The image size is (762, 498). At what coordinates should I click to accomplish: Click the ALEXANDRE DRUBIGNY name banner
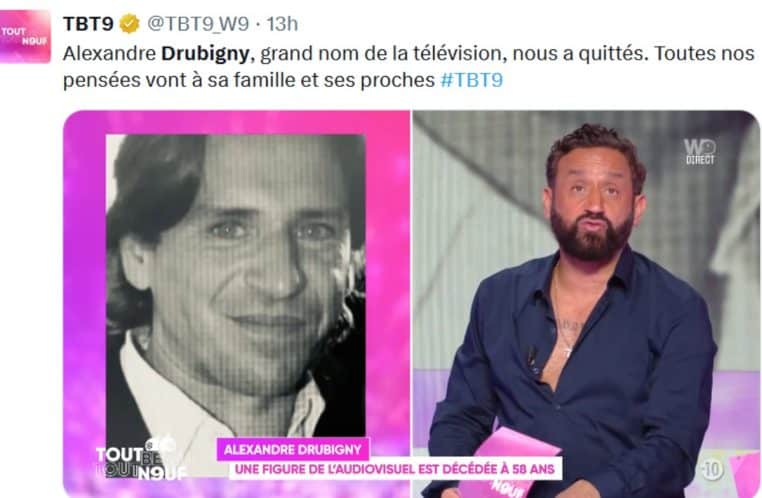(293, 449)
